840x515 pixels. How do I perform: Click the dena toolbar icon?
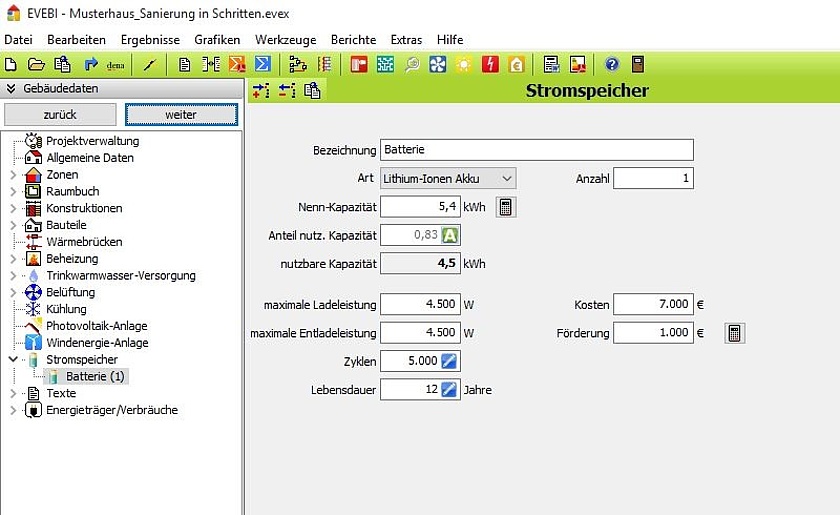tap(115, 65)
